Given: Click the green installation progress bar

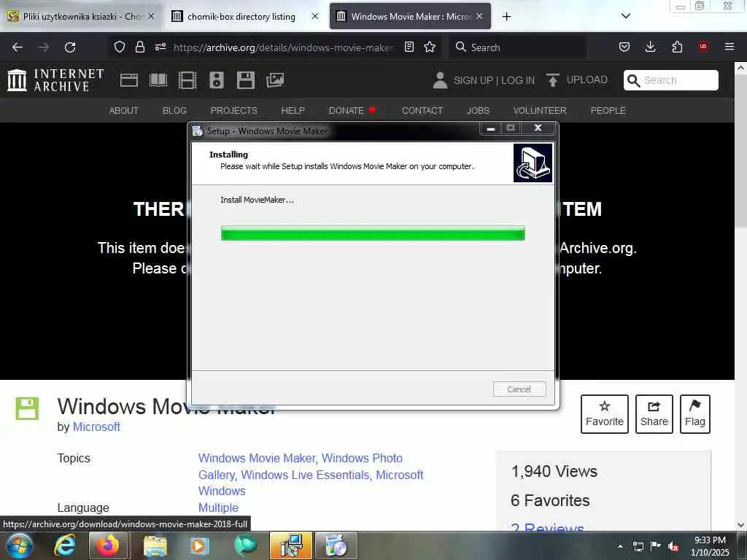Looking at the screenshot, I should point(373,233).
